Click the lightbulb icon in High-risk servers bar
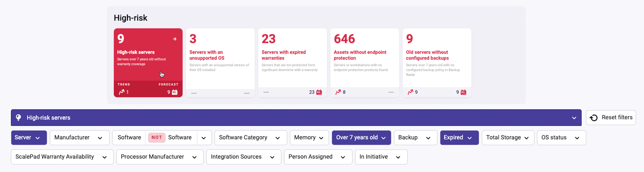Image resolution: width=644 pixels, height=172 pixels. pos(18,118)
